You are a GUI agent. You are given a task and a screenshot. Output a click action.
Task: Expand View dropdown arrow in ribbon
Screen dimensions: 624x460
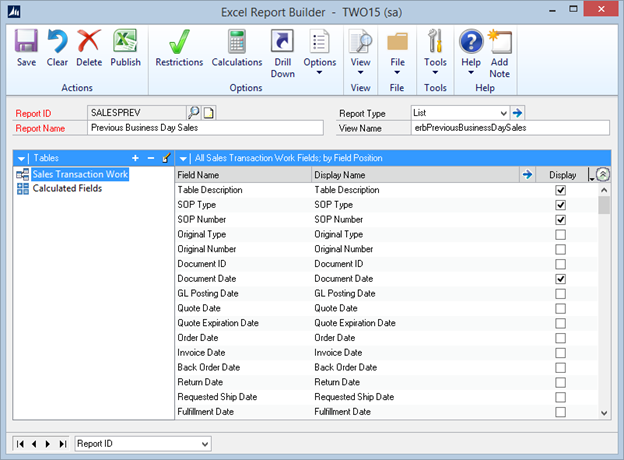360,72
